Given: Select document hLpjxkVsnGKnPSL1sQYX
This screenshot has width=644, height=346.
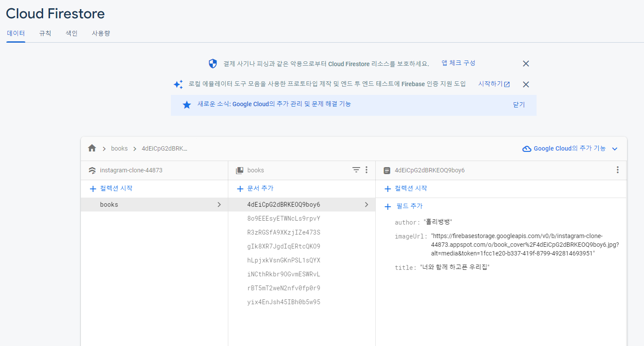Looking at the screenshot, I should pos(302,260).
